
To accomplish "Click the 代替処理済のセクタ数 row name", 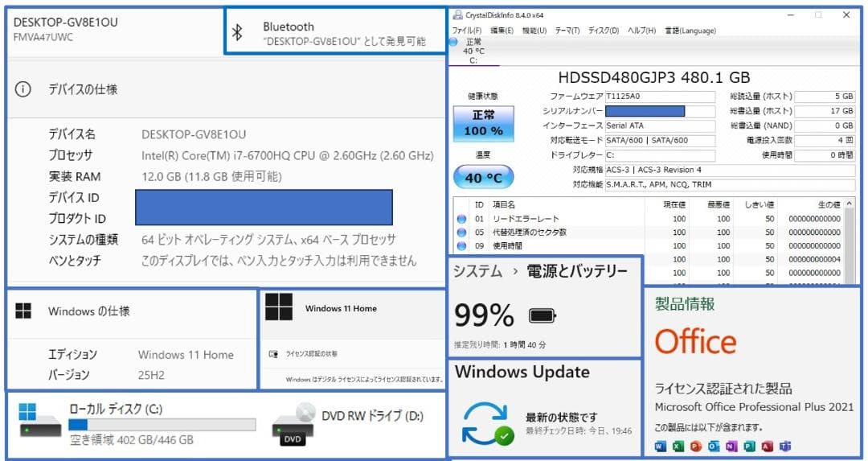I will pyautogui.click(x=529, y=233).
